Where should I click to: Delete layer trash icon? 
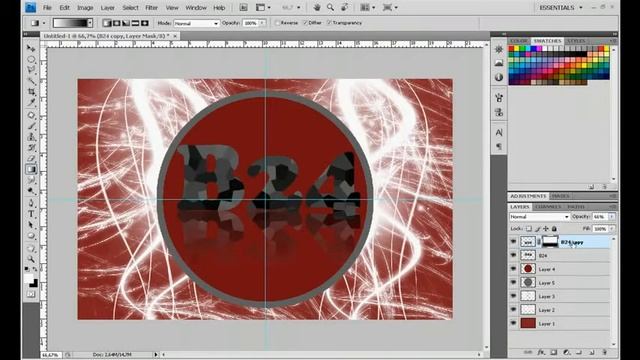[x=604, y=352]
